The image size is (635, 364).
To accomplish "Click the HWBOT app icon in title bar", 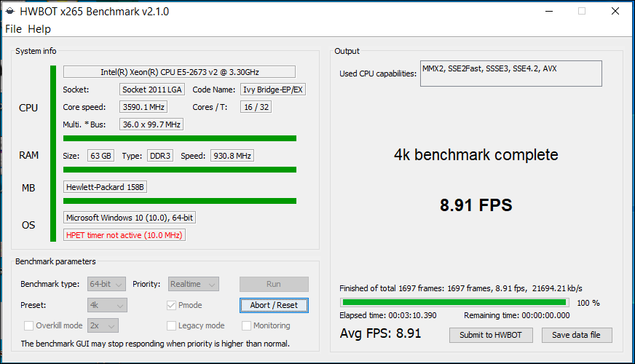I will tap(9, 11).
